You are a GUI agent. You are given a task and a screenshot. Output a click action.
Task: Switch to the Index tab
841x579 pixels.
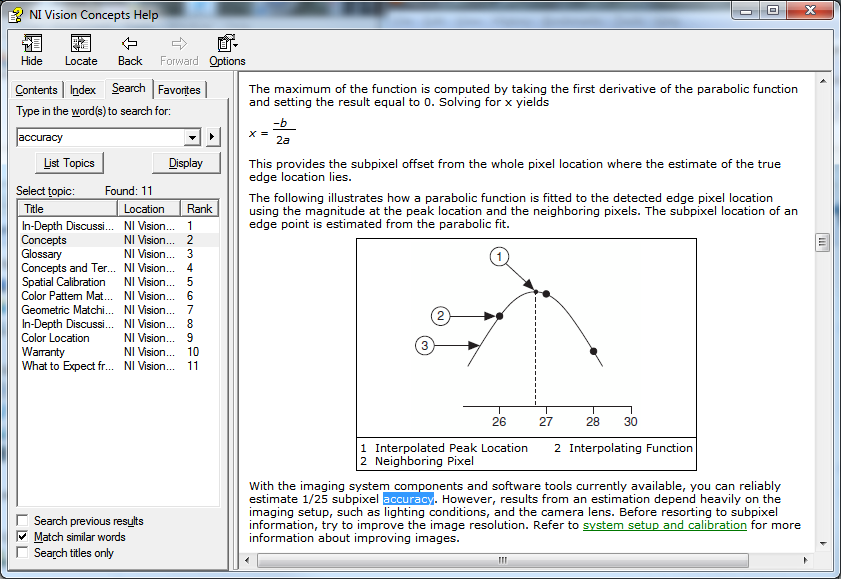point(83,90)
